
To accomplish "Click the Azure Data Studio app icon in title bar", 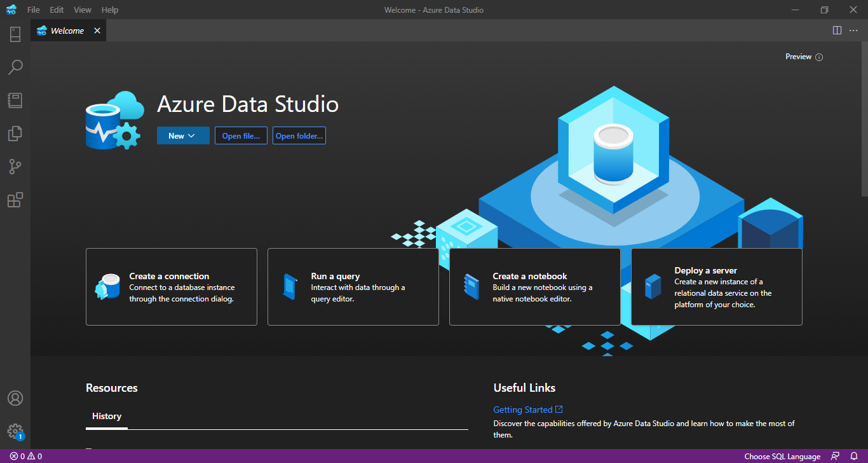I will point(11,10).
